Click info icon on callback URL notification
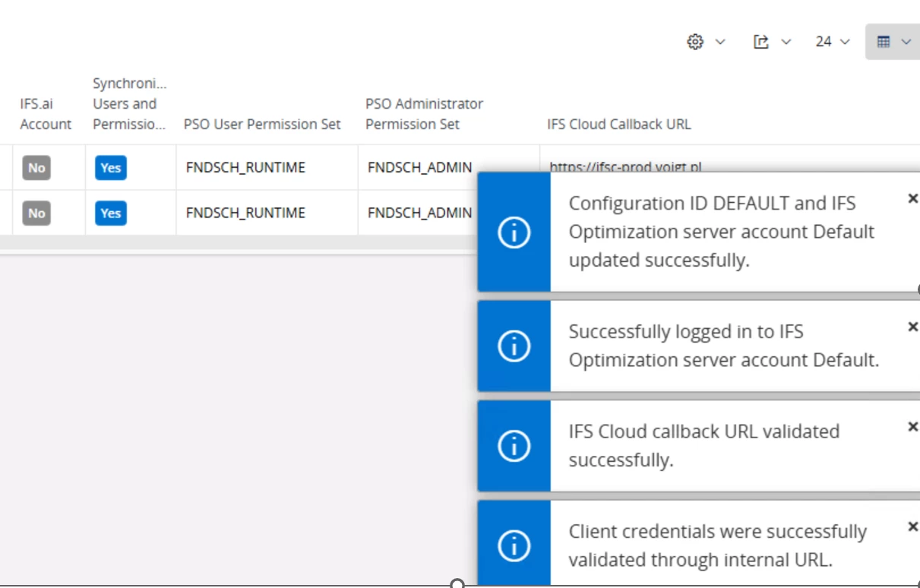The height and width of the screenshot is (588, 920). [x=514, y=446]
